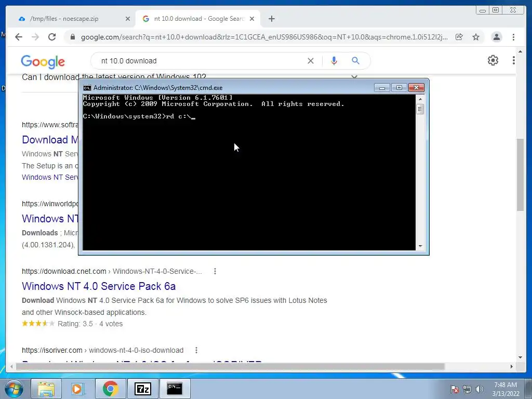Focus the Google search box

tap(200, 61)
